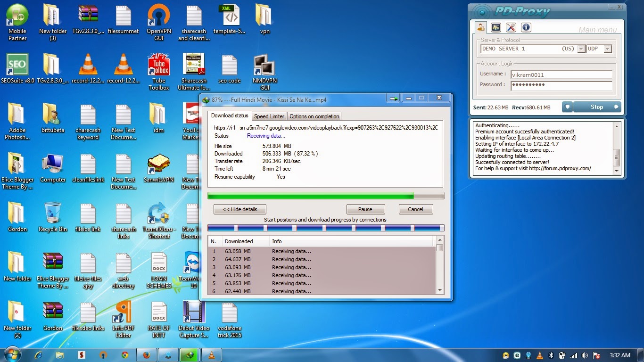Pause the current download
Image resolution: width=644 pixels, height=362 pixels.
point(365,209)
